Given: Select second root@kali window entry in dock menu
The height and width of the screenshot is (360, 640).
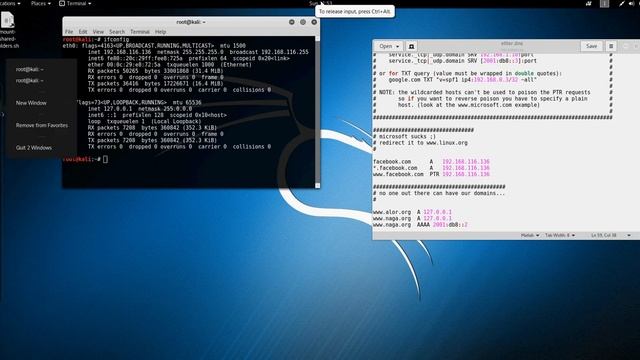Looking at the screenshot, I should [29, 80].
